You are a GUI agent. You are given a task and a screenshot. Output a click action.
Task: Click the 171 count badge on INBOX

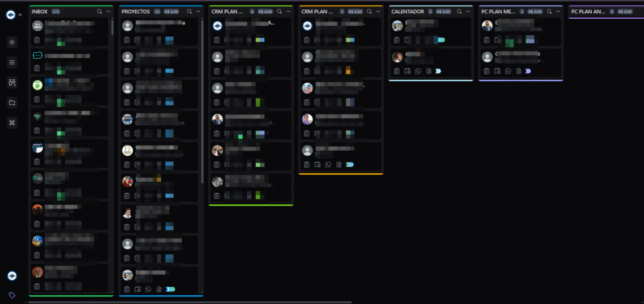pyautogui.click(x=56, y=11)
